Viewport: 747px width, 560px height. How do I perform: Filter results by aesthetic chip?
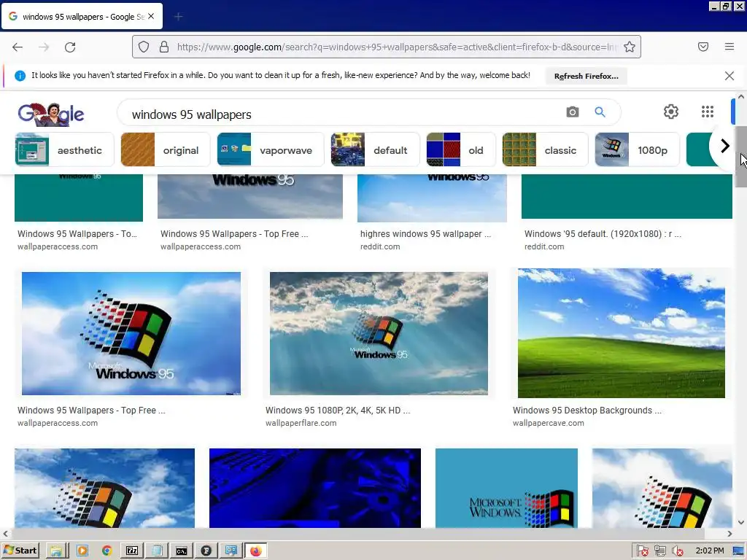click(64, 150)
